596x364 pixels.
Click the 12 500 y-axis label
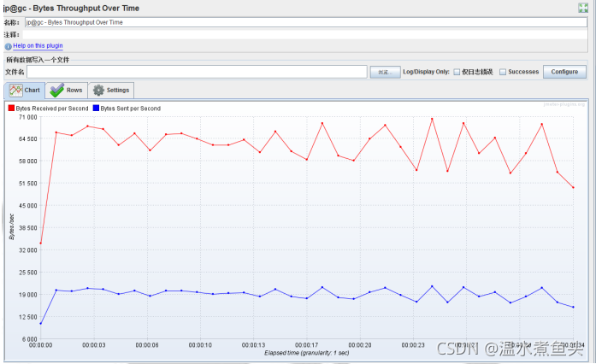tap(27, 317)
